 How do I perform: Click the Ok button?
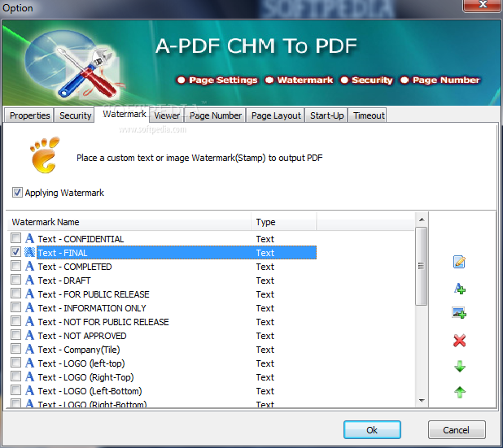(372, 430)
